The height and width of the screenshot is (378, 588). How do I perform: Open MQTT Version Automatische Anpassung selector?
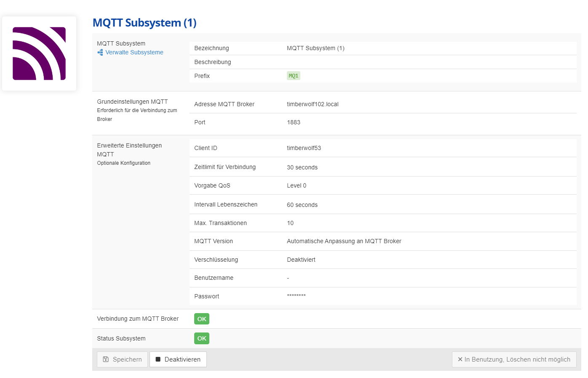click(x=344, y=241)
